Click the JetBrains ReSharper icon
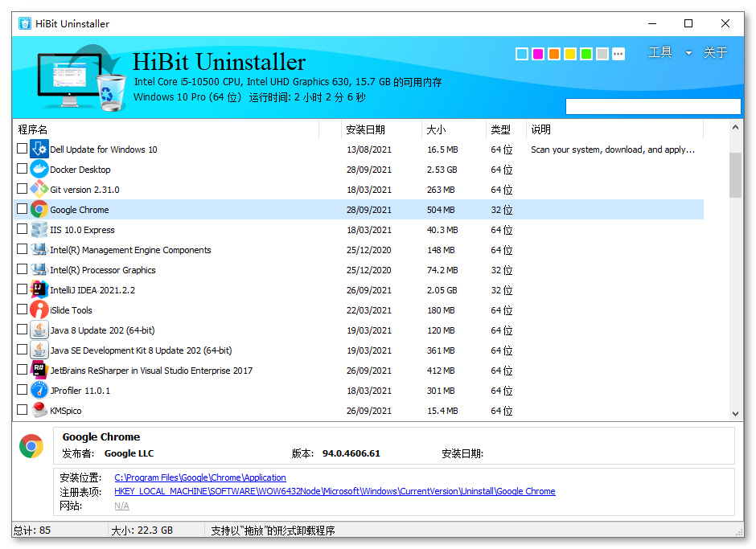 pos(39,371)
